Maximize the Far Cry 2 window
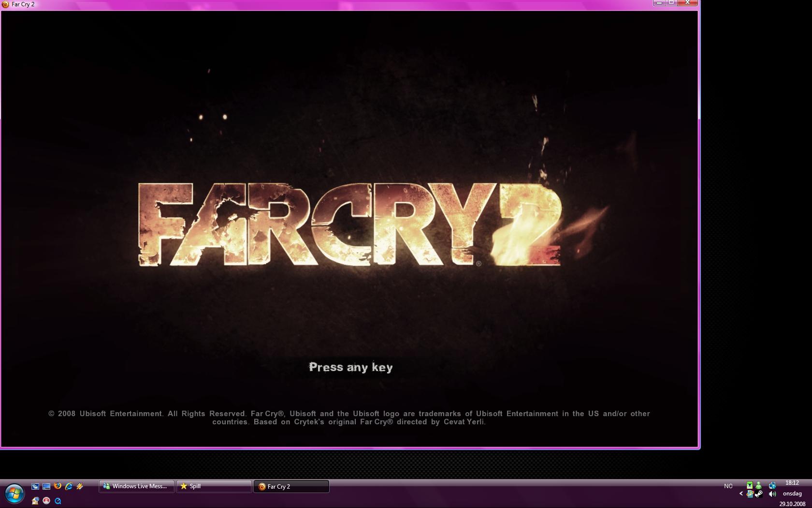Image resolution: width=812 pixels, height=508 pixels. point(671,3)
